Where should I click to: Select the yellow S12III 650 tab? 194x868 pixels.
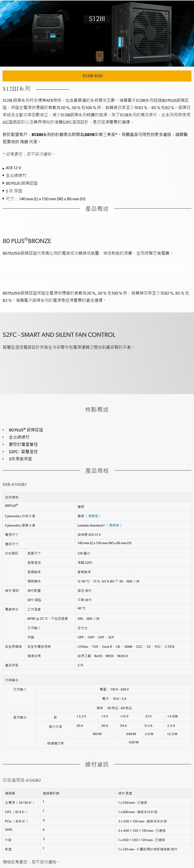(x=97, y=76)
